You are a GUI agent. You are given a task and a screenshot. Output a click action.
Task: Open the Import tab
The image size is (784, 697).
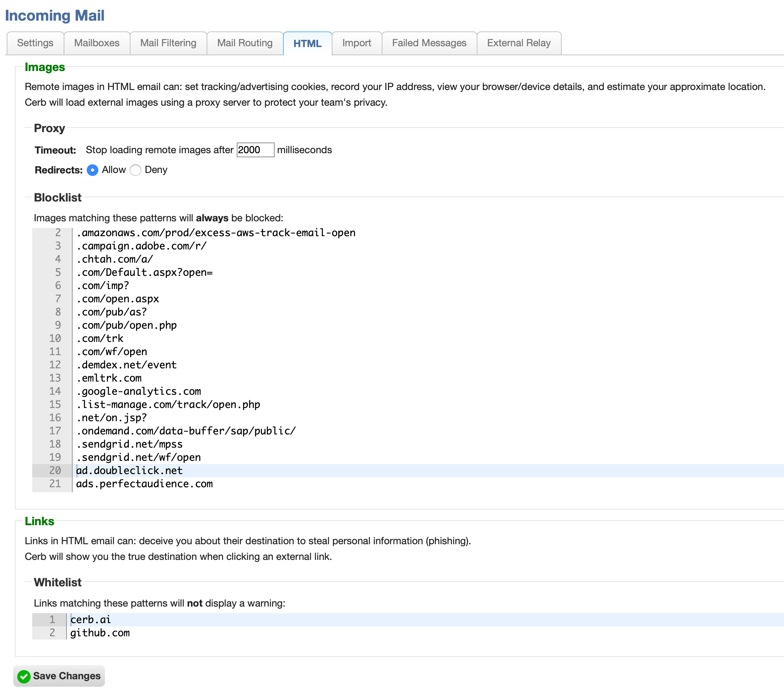click(x=356, y=43)
